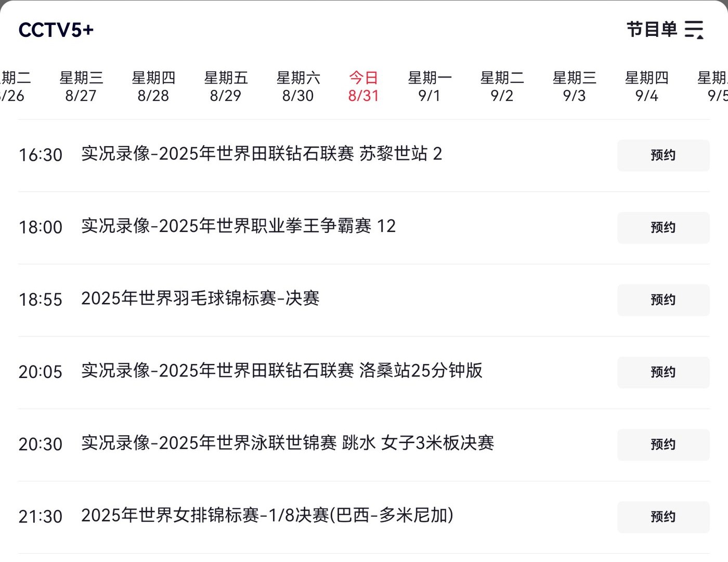Click the 节目单 label text
728x562 pixels.
(652, 30)
